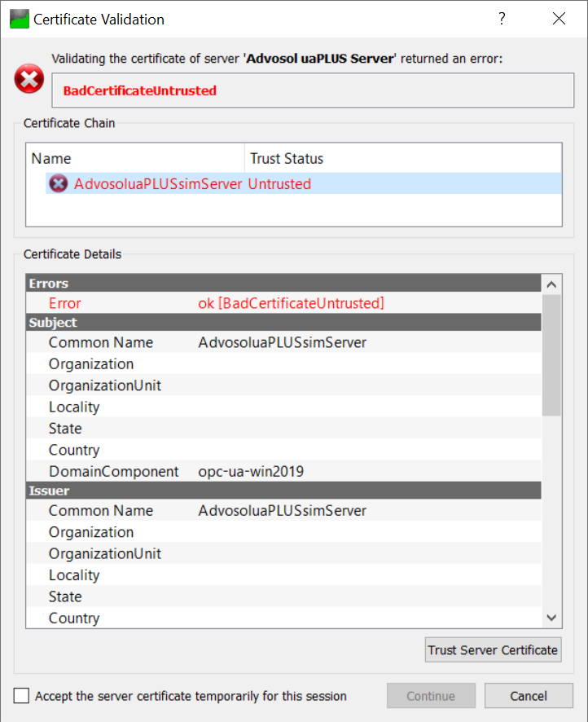This screenshot has width=588, height=722.
Task: Select the red 'Error' row label
Action: point(65,303)
